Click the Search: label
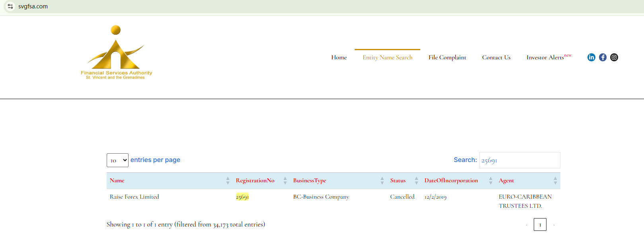Screen dimensions: 644x242 (x=465, y=160)
